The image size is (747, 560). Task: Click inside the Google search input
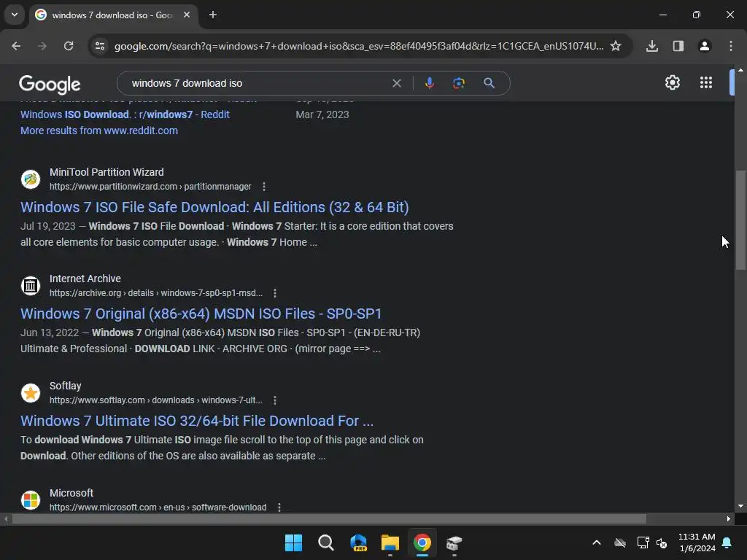tap(258, 83)
